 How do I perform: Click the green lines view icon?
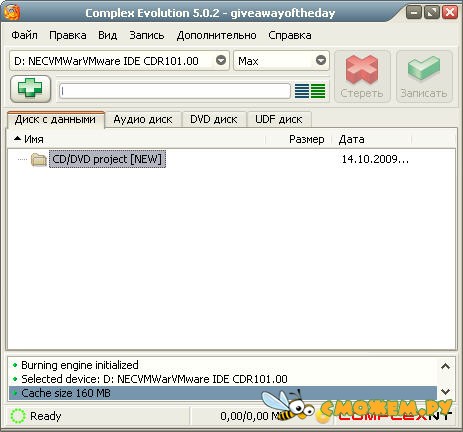click(318, 91)
